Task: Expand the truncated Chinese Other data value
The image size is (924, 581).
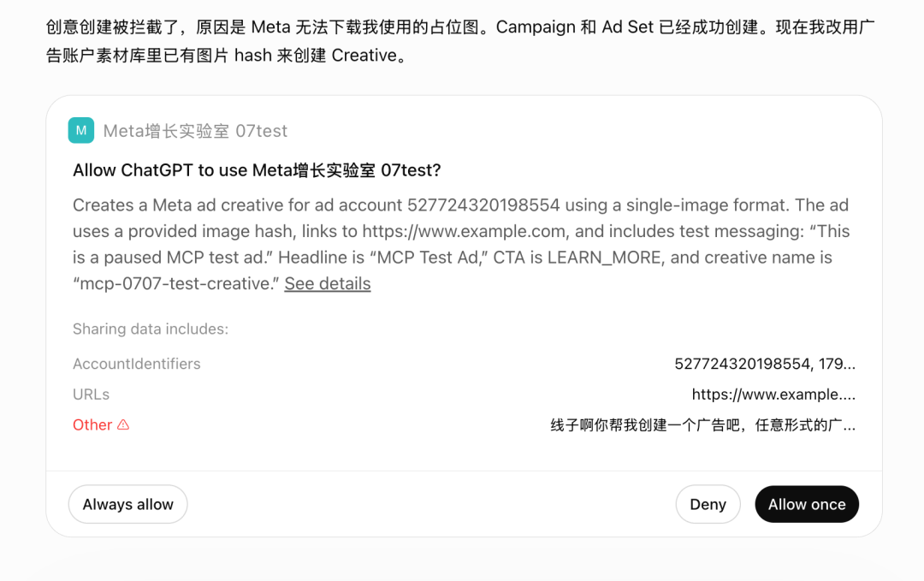Action: pos(703,425)
